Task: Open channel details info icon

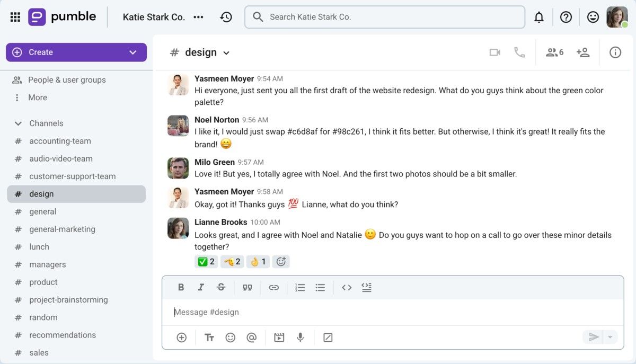Action: pos(615,52)
